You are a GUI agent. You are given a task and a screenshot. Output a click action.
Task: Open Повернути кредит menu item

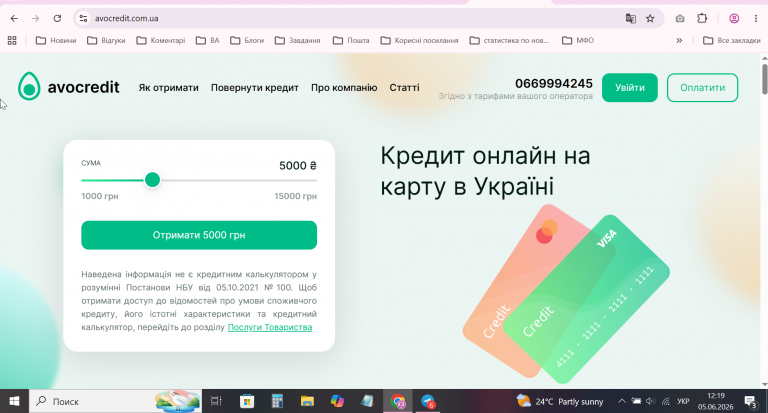[255, 88]
